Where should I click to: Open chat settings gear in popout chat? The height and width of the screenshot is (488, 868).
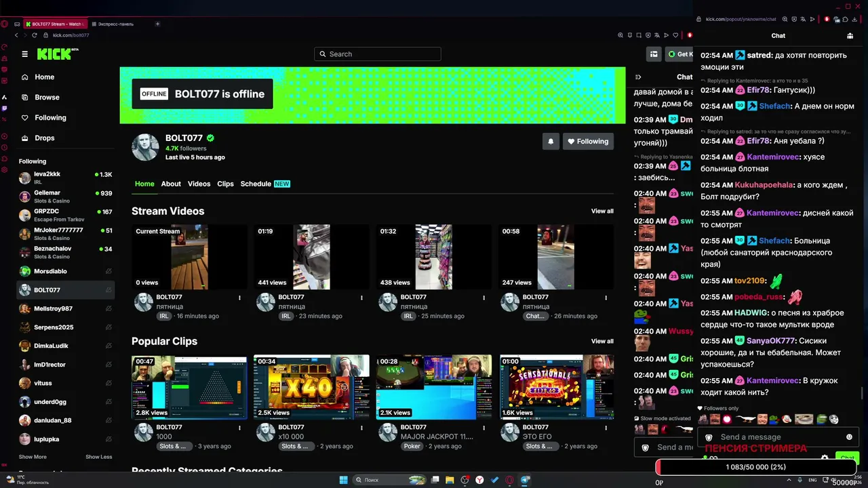[x=825, y=458]
